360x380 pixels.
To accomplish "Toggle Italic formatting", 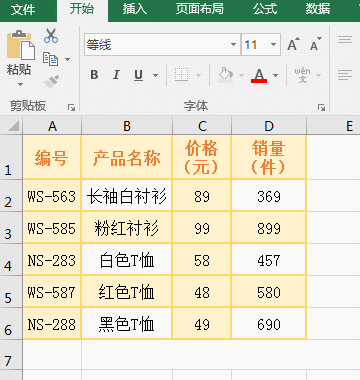I will (116, 75).
